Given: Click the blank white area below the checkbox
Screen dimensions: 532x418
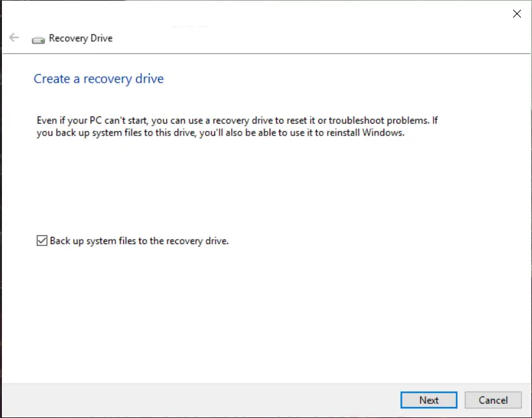Looking at the screenshot, I should [264, 312].
